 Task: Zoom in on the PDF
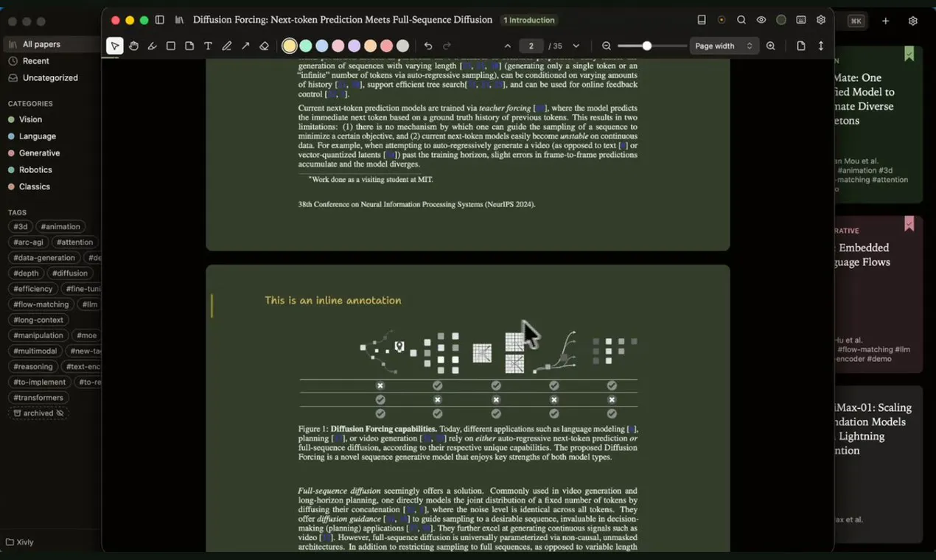pos(770,46)
